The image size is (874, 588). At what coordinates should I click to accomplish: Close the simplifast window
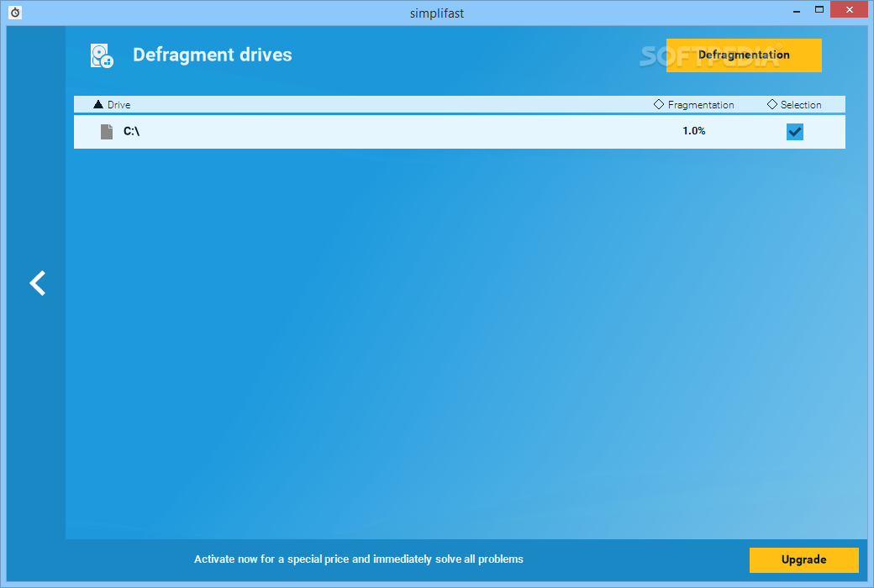(x=849, y=9)
